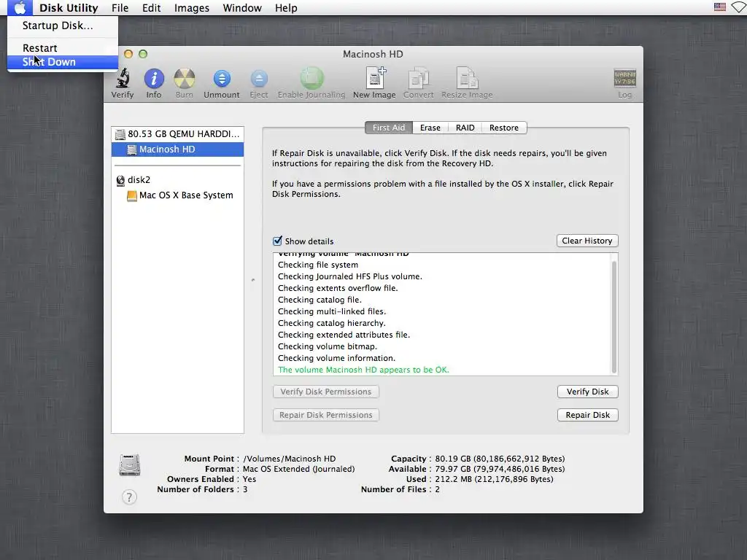Click the Enable Journaling toolbar icon
This screenshot has height=560, width=747.
coord(311,78)
